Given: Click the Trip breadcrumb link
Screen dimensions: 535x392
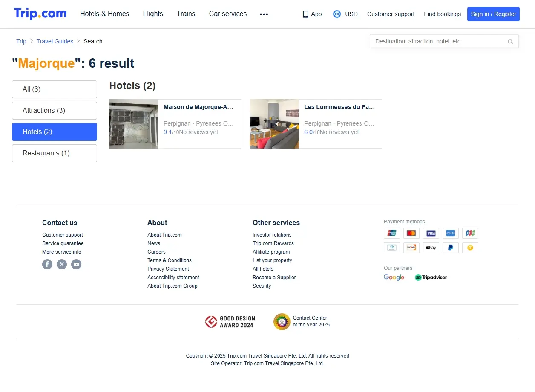Looking at the screenshot, I should pos(21,41).
